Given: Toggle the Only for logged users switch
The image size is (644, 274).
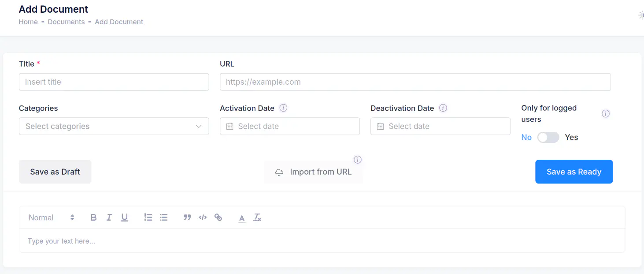Looking at the screenshot, I should [548, 138].
